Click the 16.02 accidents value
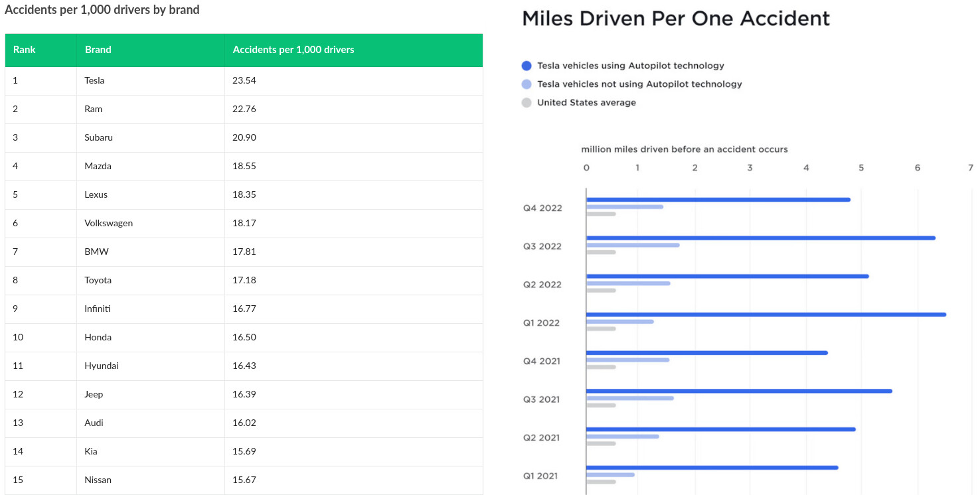The width and height of the screenshot is (980, 495). pos(244,423)
